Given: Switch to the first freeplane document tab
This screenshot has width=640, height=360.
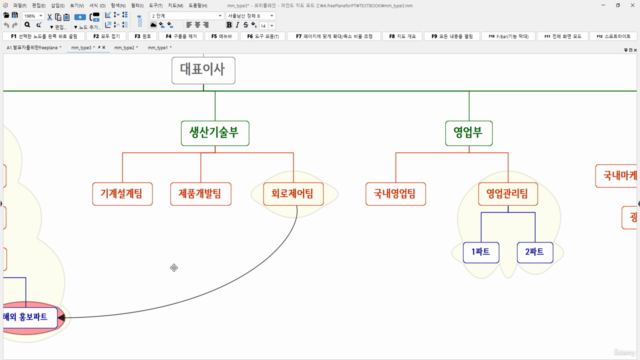Looking at the screenshot, I should pos(34,48).
